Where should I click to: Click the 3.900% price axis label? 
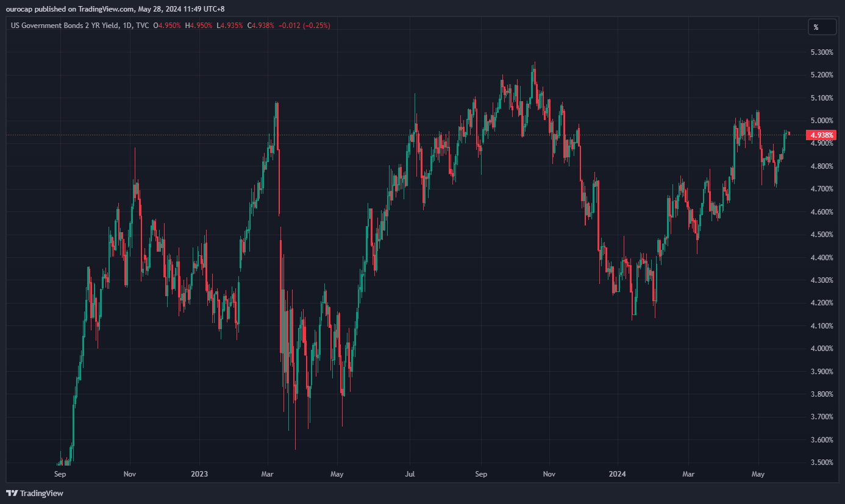821,372
